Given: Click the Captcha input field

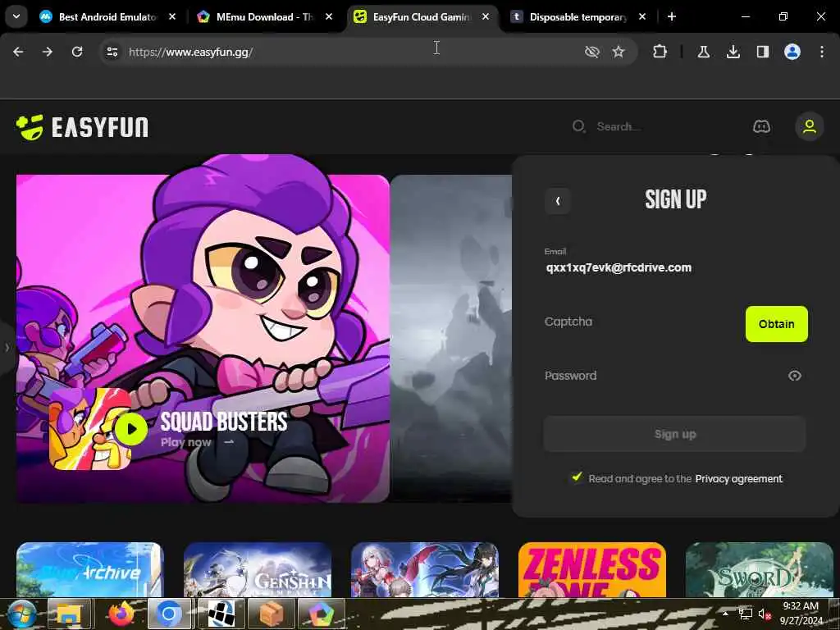Looking at the screenshot, I should tap(641, 322).
